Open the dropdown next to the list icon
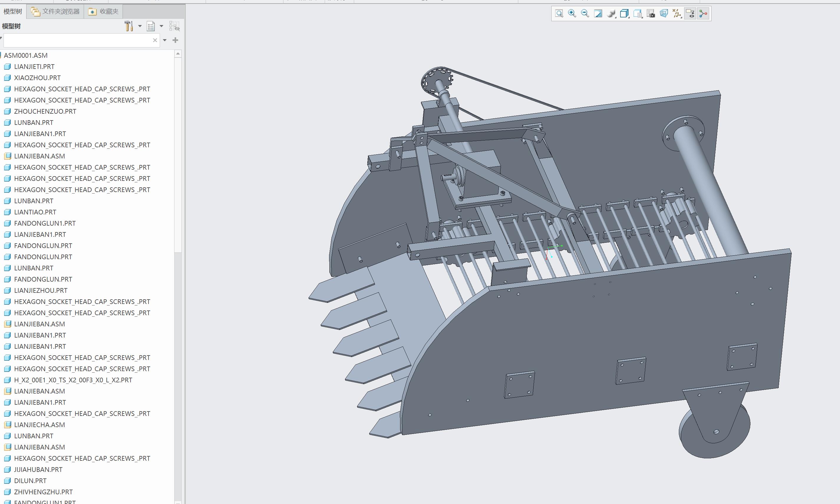 click(161, 26)
